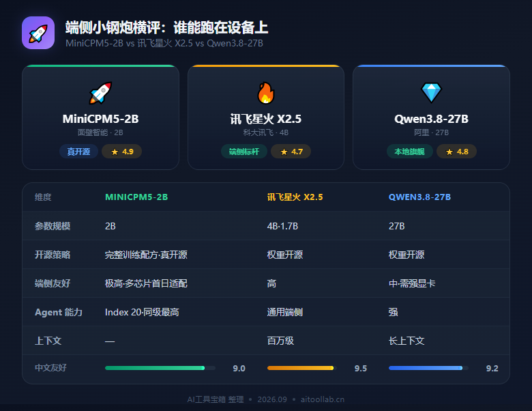Screen dimensions: 532x411
Task: Click the 4B·1.7B table cell
Action: pyautogui.click(x=282, y=226)
